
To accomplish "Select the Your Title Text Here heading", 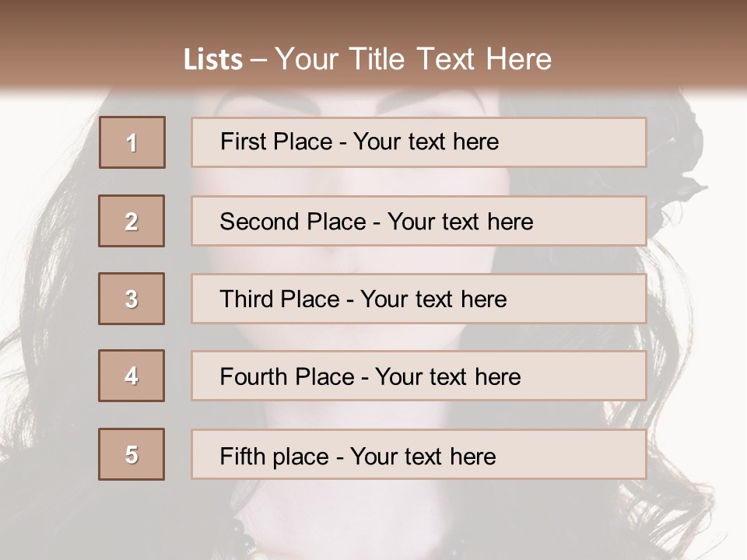I will [413, 59].
